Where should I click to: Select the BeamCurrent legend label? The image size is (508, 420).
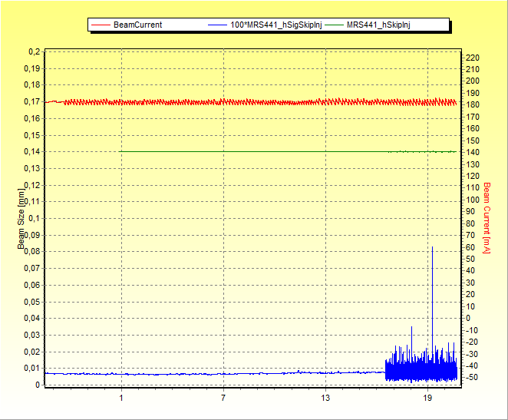click(x=137, y=25)
